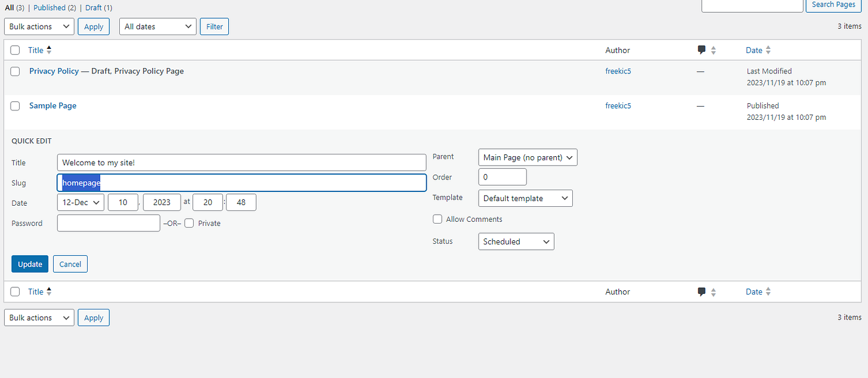The height and width of the screenshot is (378, 868).
Task: Sort by Date using top header arrows
Action: [x=768, y=50]
